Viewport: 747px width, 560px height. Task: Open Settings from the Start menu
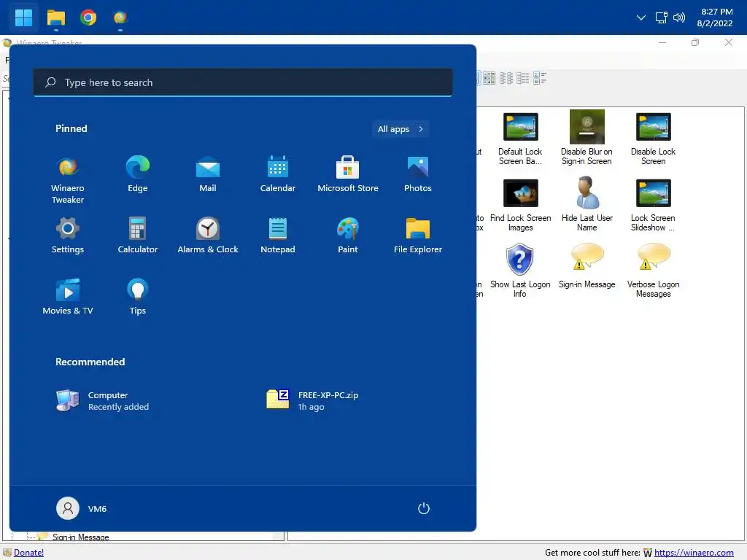68,236
